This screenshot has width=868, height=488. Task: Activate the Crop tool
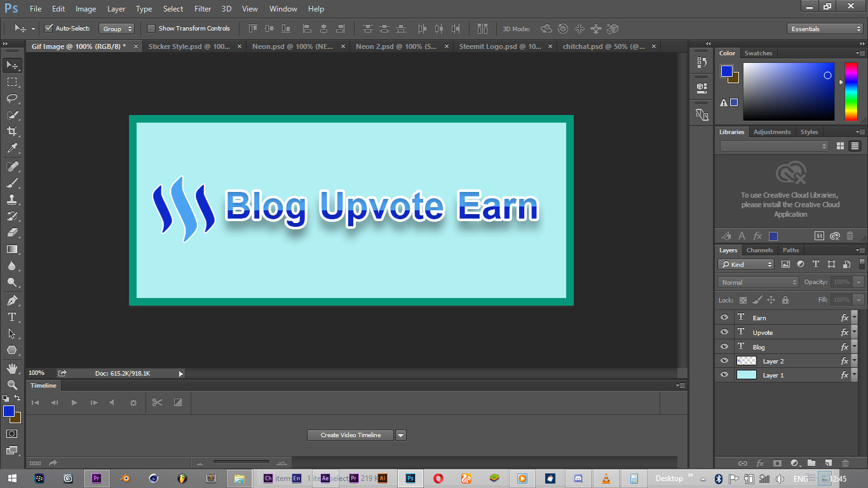click(x=12, y=132)
